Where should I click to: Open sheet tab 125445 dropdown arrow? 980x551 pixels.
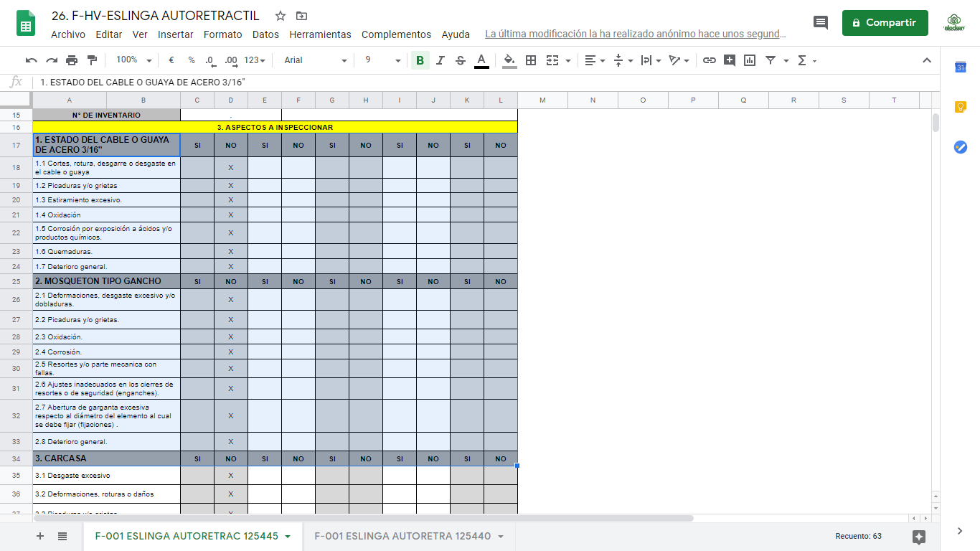(288, 537)
